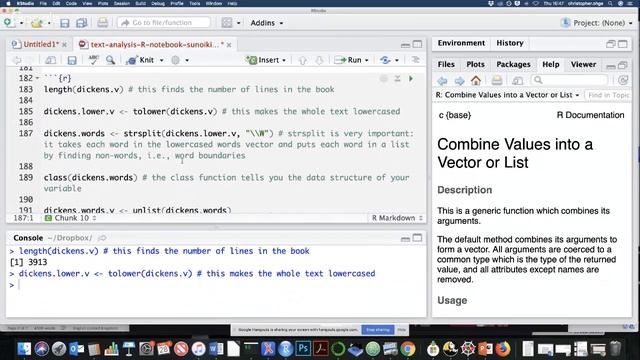Open Finder from the Dock
This screenshot has height=360, width=640.
click(24, 349)
